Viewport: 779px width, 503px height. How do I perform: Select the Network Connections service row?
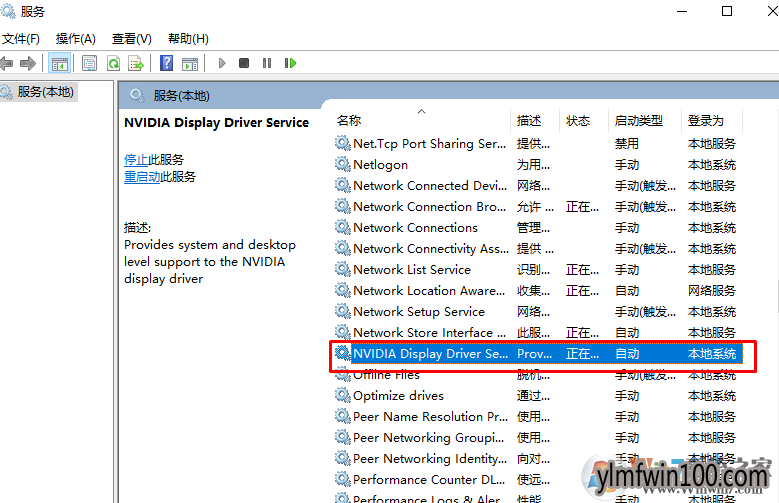[x=538, y=228]
